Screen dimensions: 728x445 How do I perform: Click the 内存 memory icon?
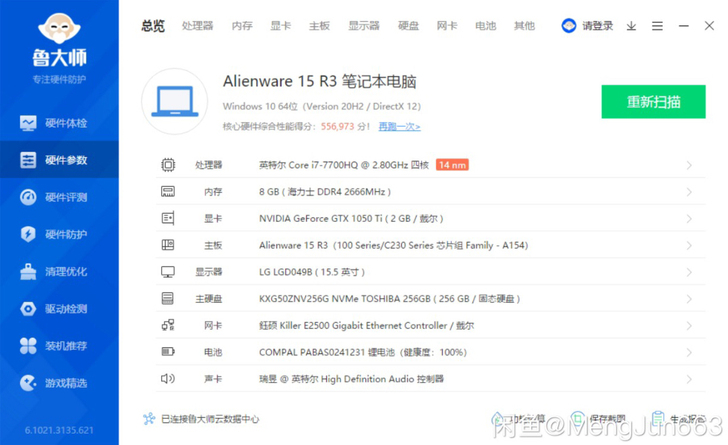[168, 191]
